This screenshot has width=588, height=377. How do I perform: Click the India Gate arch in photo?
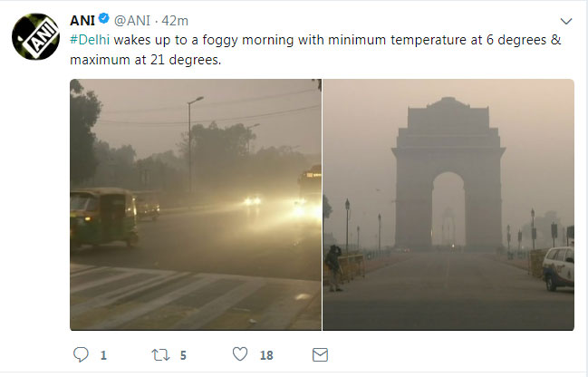(448, 177)
